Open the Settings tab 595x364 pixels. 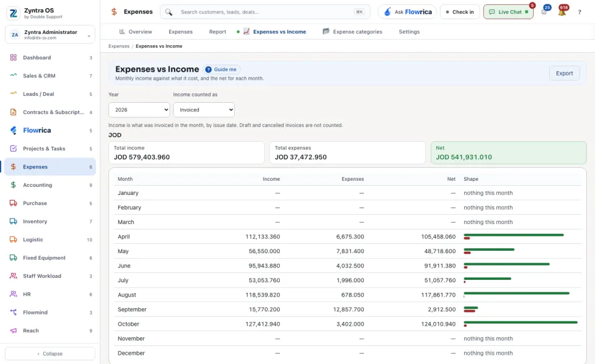click(x=409, y=32)
